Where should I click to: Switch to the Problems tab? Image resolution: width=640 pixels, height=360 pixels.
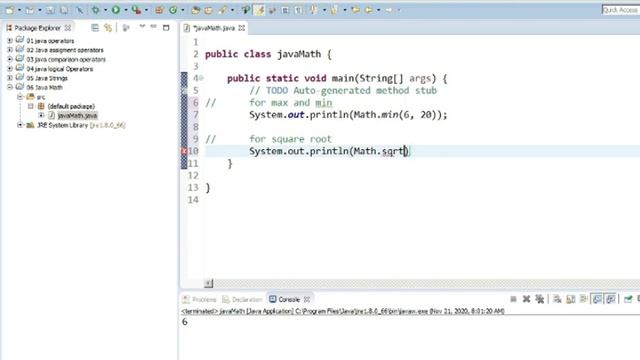click(200, 299)
